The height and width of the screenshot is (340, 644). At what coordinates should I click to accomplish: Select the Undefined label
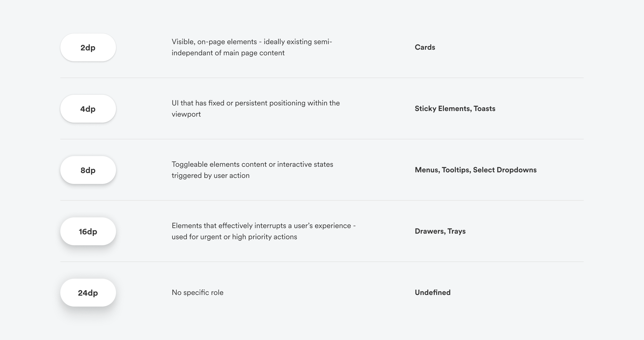click(432, 292)
